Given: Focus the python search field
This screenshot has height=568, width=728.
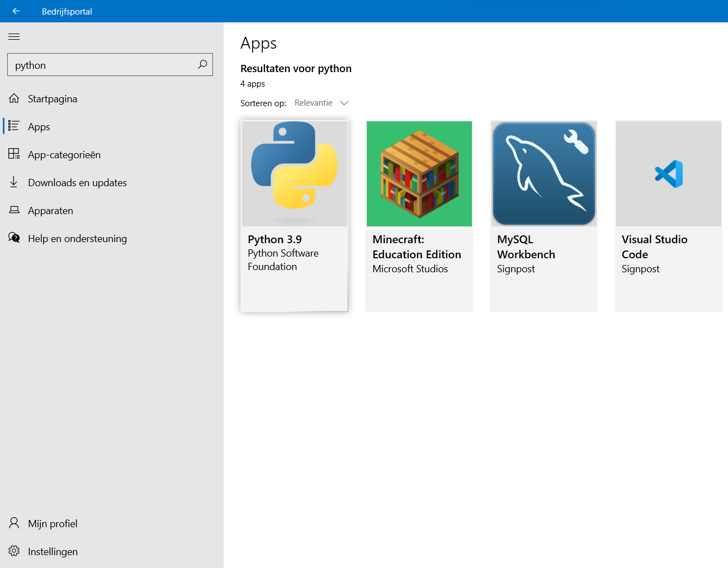Looking at the screenshot, I should 110,65.
